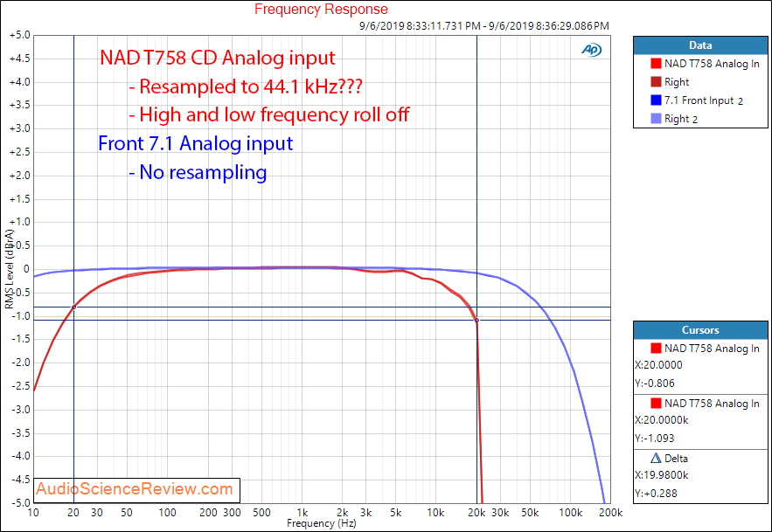The height and width of the screenshot is (532, 772).
Task: Click the NAD T758 CD Analog input annotation
Action: 217,58
